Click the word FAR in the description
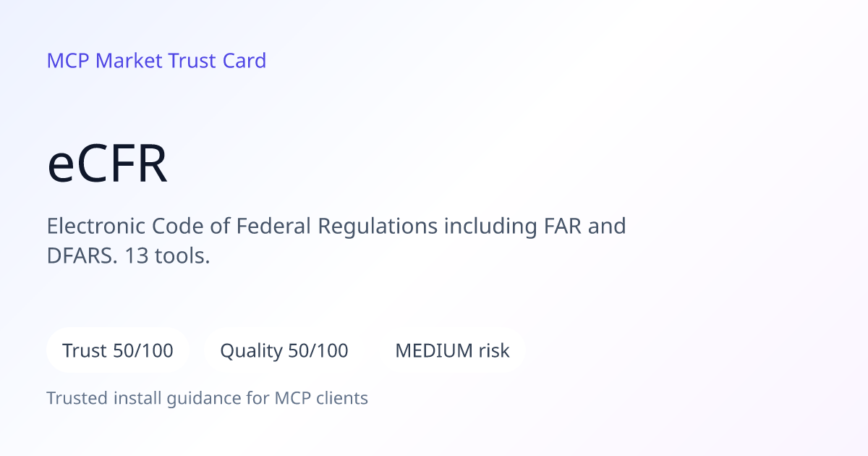This screenshot has height=456, width=868. pyautogui.click(x=562, y=227)
